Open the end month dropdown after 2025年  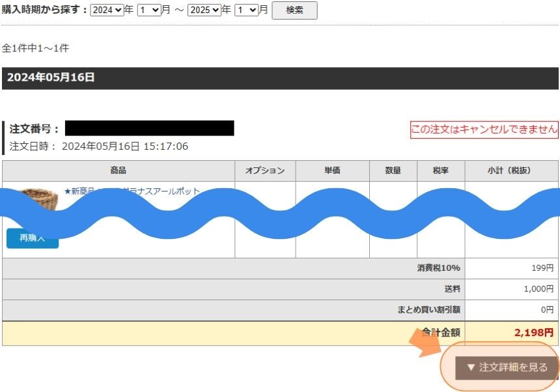[x=246, y=10]
